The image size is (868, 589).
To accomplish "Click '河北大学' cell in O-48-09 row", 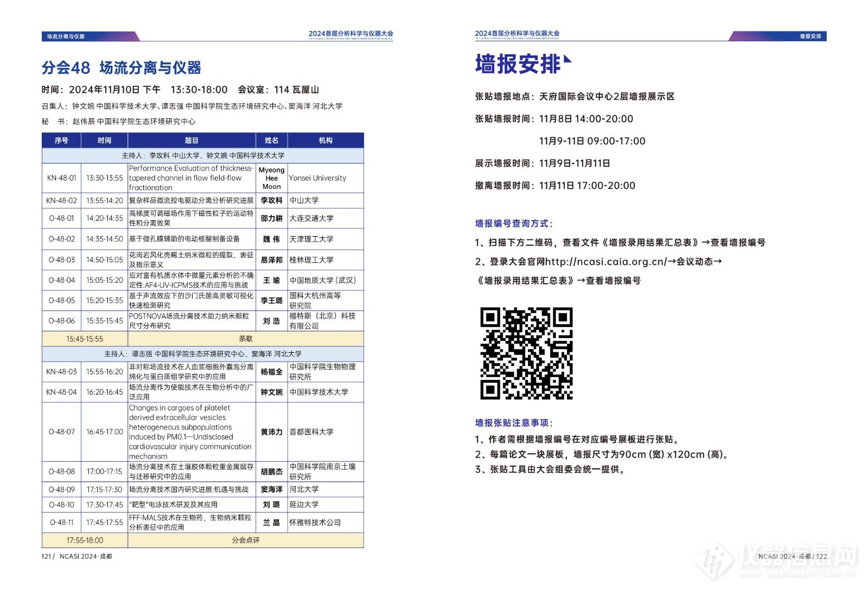I will click(x=325, y=490).
